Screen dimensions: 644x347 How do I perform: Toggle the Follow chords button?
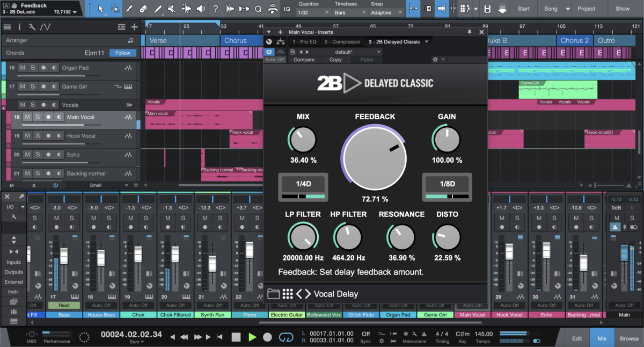click(x=122, y=53)
